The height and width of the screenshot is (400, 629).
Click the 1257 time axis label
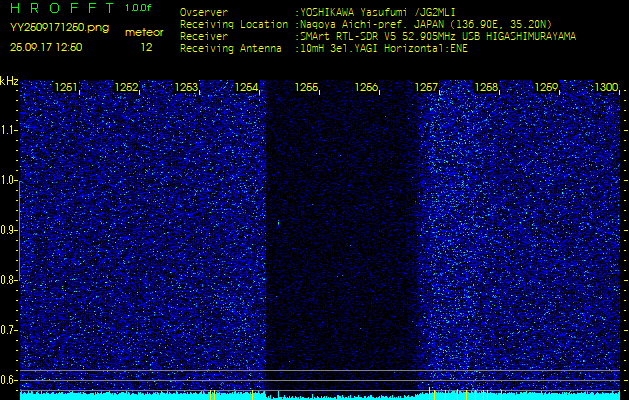coord(426,87)
